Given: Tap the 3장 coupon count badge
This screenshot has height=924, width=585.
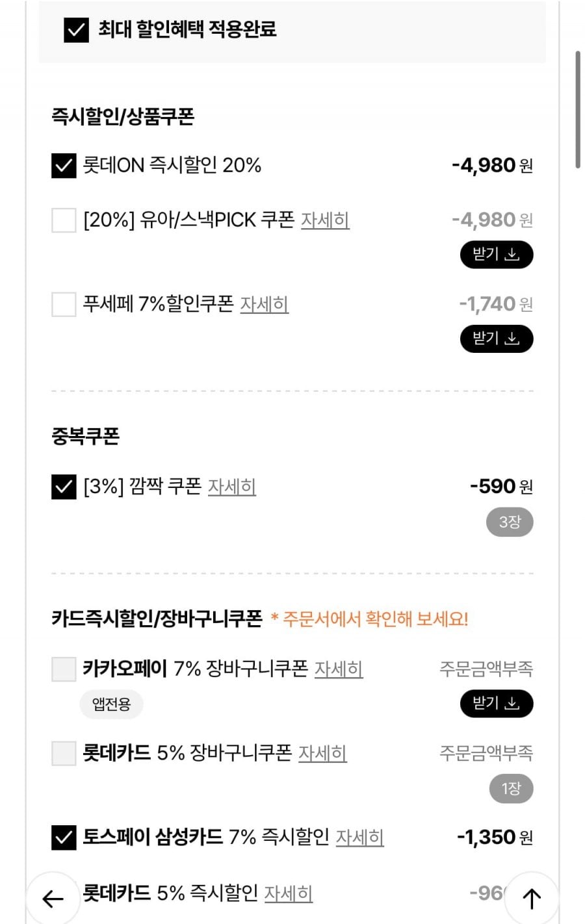Looking at the screenshot, I should (x=510, y=522).
